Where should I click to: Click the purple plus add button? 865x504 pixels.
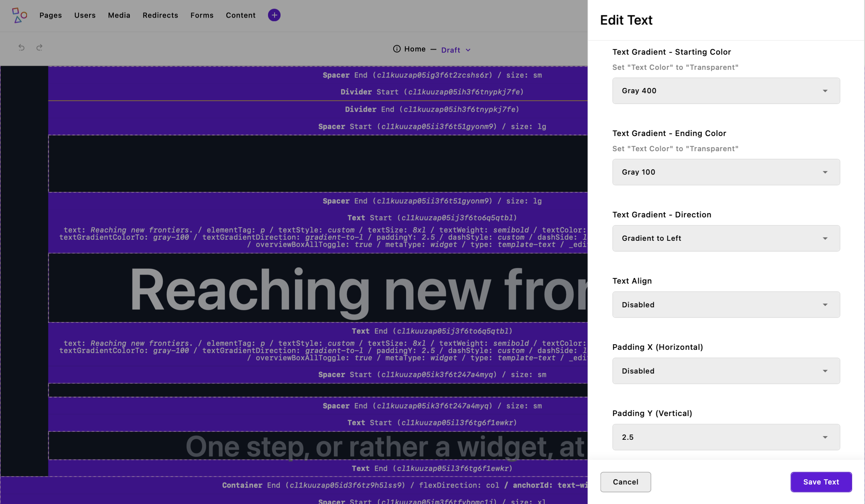[274, 15]
